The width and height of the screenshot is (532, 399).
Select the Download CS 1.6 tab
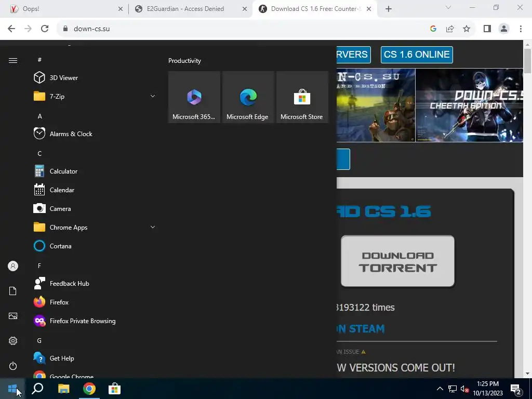[x=315, y=9]
